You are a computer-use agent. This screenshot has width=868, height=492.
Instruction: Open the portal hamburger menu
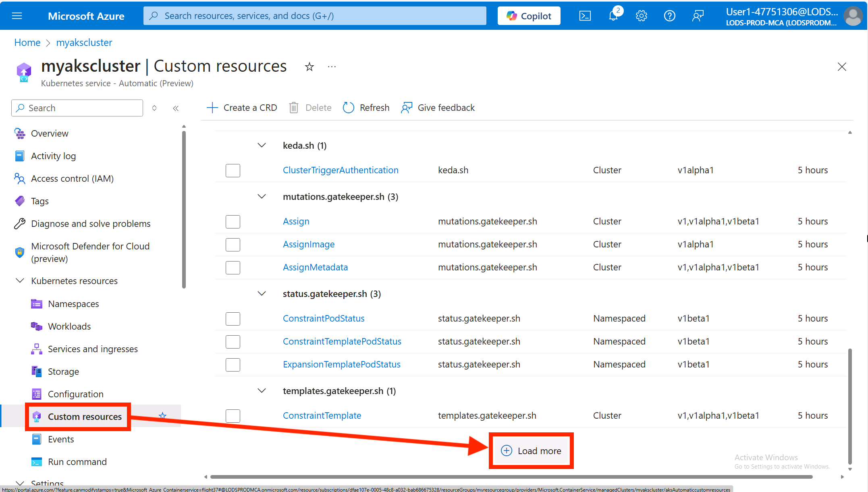click(x=17, y=16)
